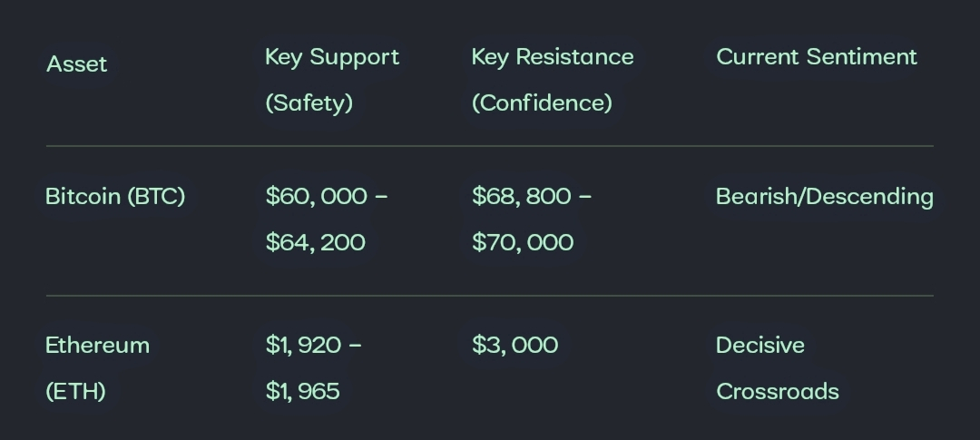Click the (Safety) subtitle in header
This screenshot has height=440, width=980.
click(309, 103)
